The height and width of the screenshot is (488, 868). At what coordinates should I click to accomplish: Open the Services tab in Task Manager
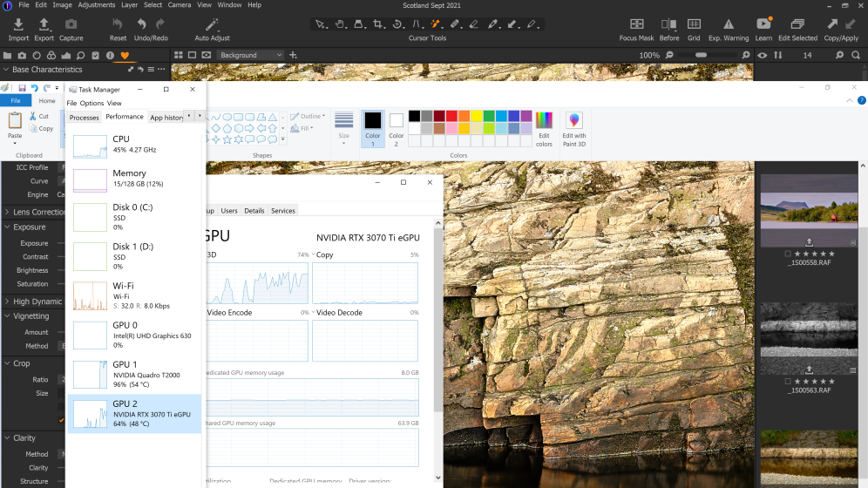tap(283, 211)
